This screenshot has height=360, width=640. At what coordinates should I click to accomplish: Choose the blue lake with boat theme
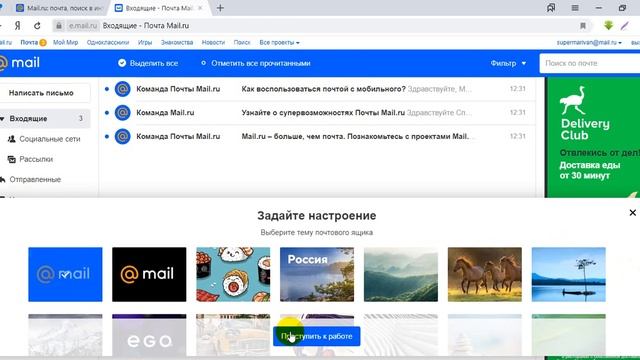569,274
